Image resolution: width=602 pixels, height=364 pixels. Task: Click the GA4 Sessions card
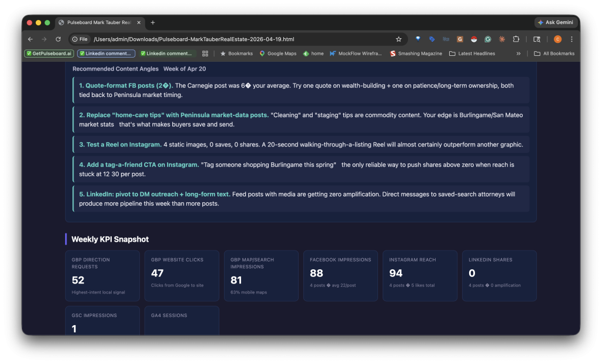pyautogui.click(x=182, y=320)
